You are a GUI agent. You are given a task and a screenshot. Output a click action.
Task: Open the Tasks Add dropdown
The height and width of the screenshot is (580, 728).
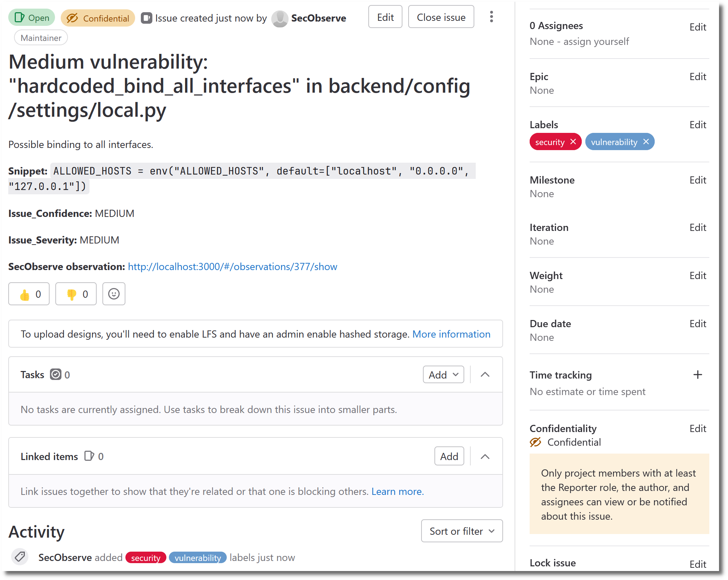pyautogui.click(x=443, y=375)
